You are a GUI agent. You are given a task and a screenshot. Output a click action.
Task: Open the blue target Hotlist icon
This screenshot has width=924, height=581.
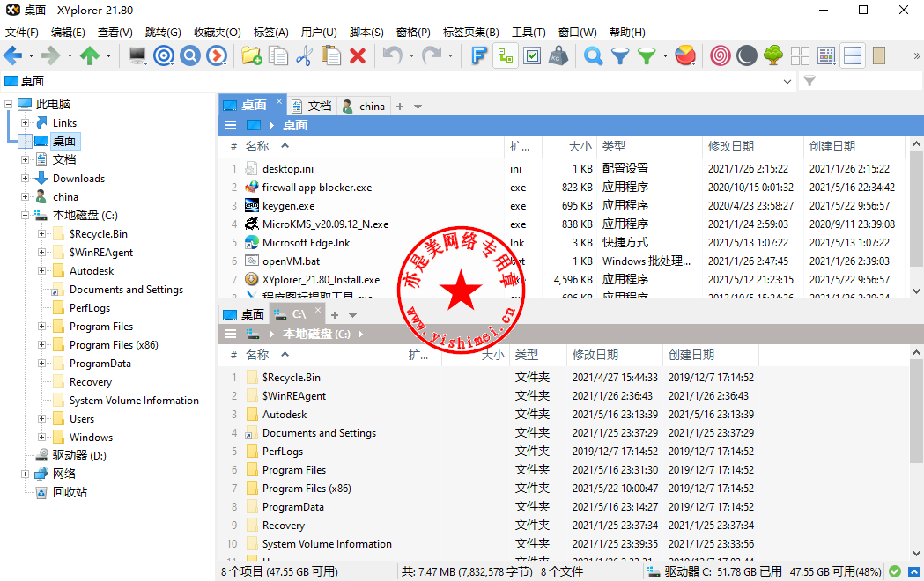pyautogui.click(x=164, y=56)
